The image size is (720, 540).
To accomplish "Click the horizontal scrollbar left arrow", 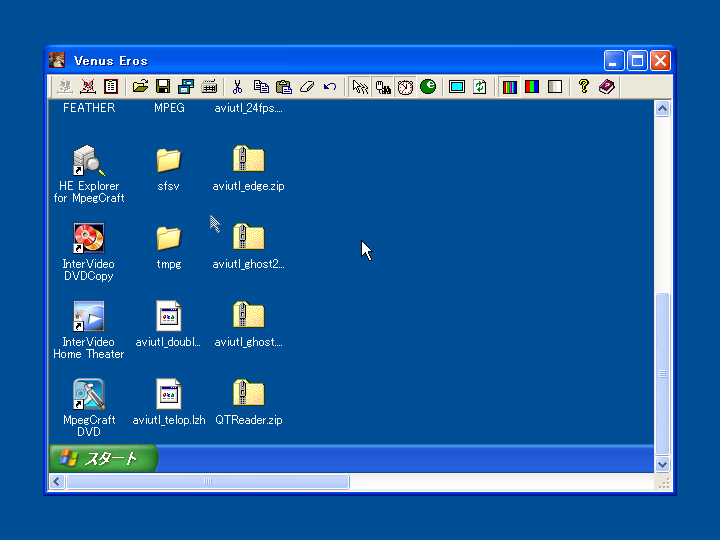I will click(57, 481).
